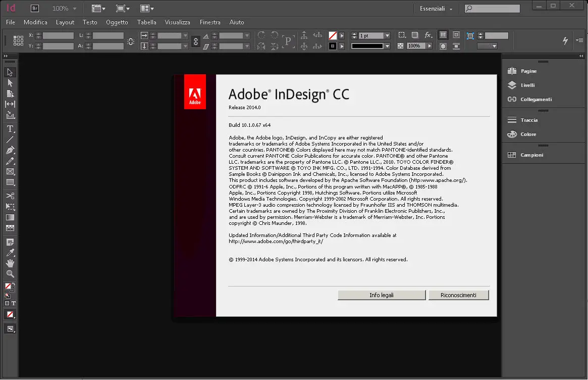The height and width of the screenshot is (380, 588).
Task: Open the File menu
Action: (11, 22)
